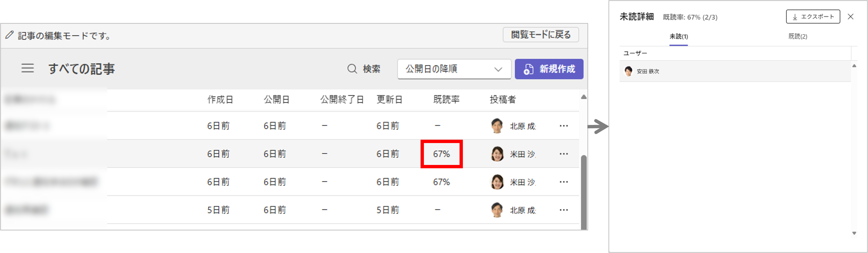Click the 作成日 column header
Image resolution: width=868 pixels, height=253 pixels.
(220, 99)
